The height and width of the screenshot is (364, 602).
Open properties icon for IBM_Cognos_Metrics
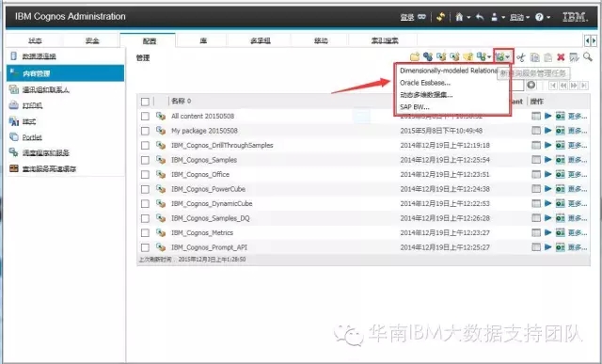[536, 232]
